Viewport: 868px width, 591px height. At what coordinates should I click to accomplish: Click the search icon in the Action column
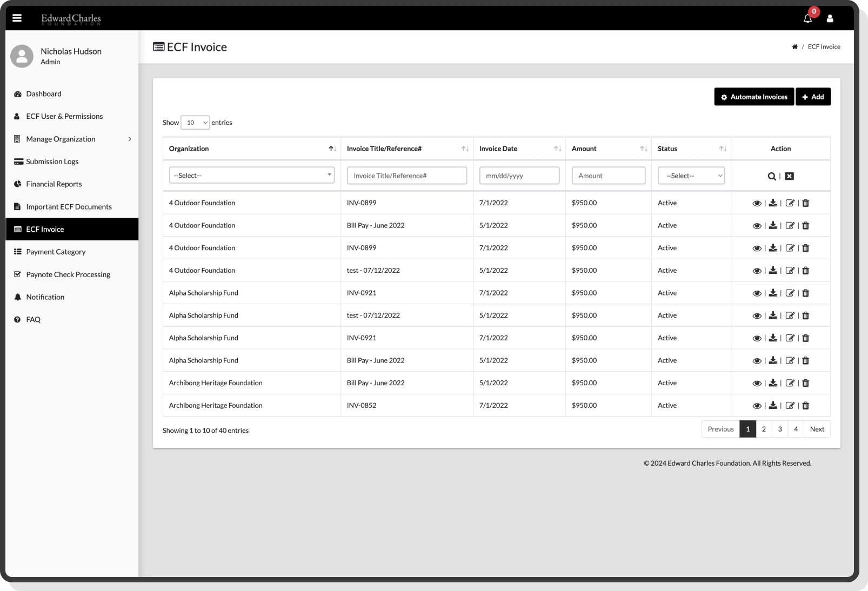click(771, 176)
